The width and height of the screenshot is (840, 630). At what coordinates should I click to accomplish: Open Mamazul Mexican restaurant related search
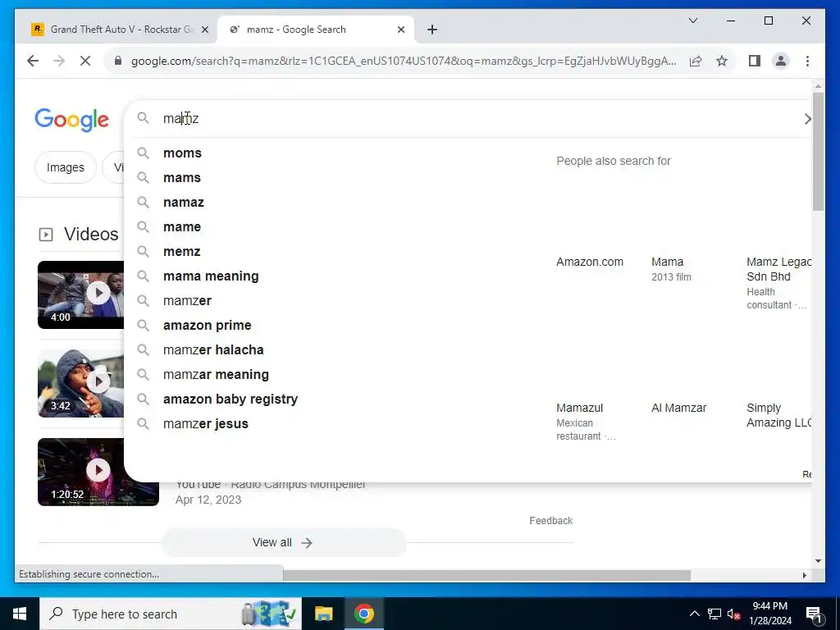586,422
